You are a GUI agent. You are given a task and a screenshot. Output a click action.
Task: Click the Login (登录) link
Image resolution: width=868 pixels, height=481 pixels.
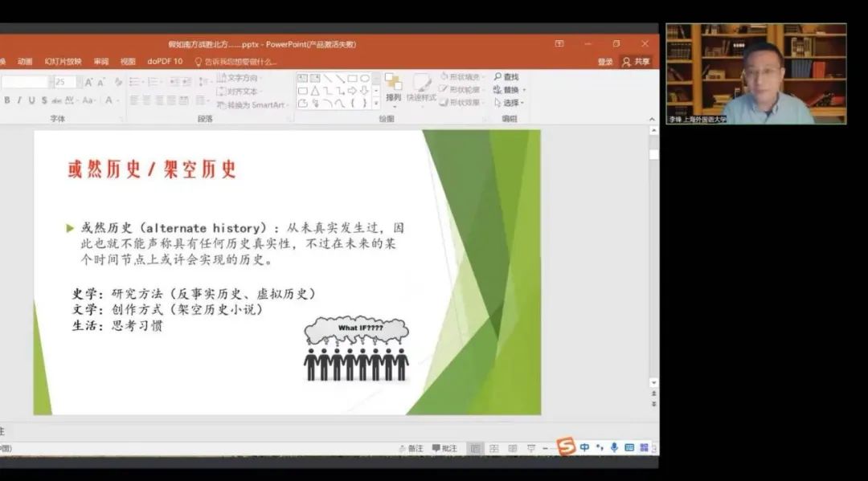604,62
